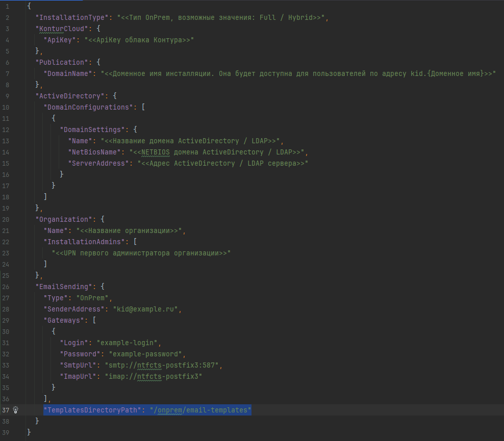Click the "ApiKey" key on line 4

[x=60, y=40]
